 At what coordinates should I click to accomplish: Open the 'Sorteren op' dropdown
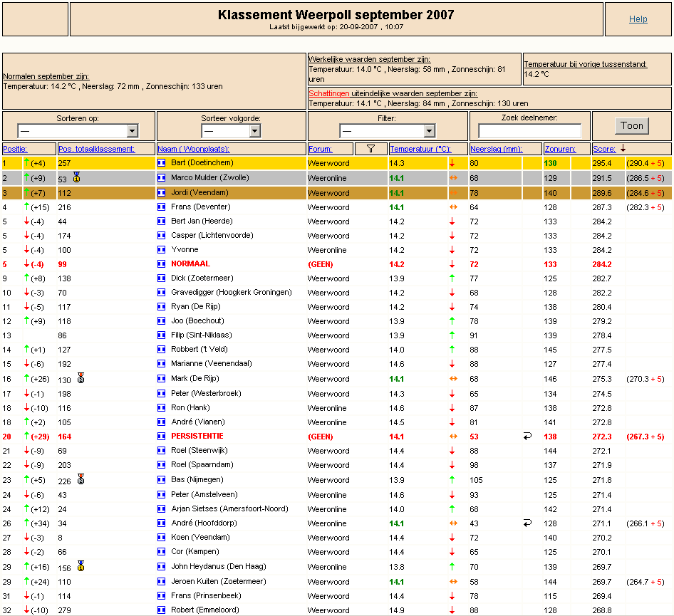point(78,130)
